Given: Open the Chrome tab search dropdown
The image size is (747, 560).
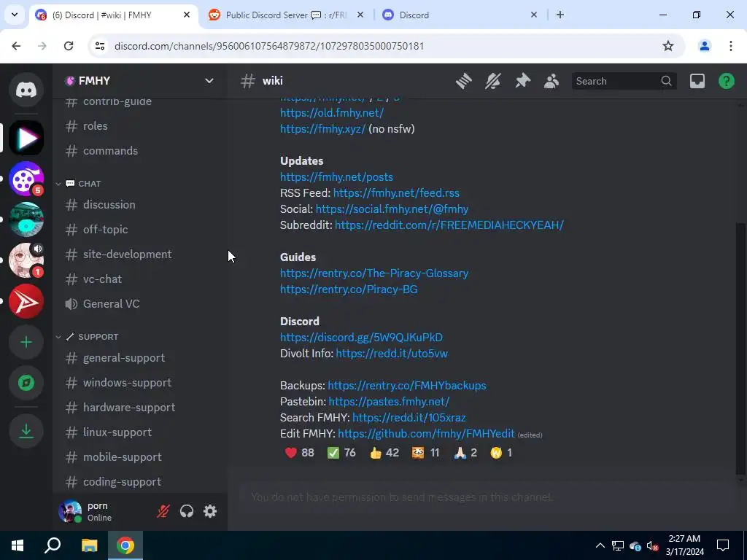Looking at the screenshot, I should pos(15,15).
